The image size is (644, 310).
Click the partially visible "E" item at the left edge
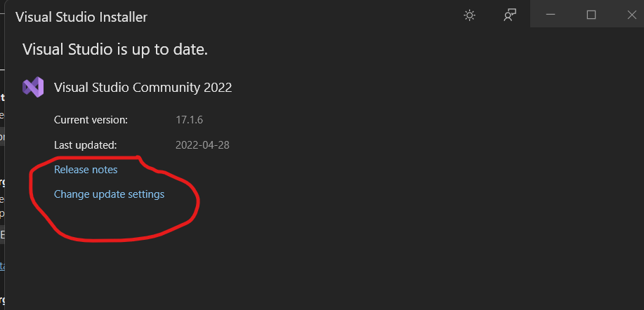[x=2, y=235]
